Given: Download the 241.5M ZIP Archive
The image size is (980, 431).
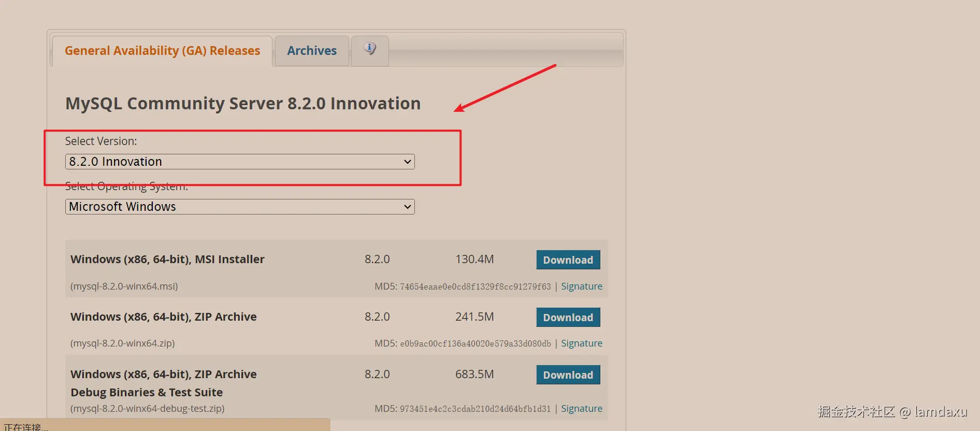Looking at the screenshot, I should 568,318.
